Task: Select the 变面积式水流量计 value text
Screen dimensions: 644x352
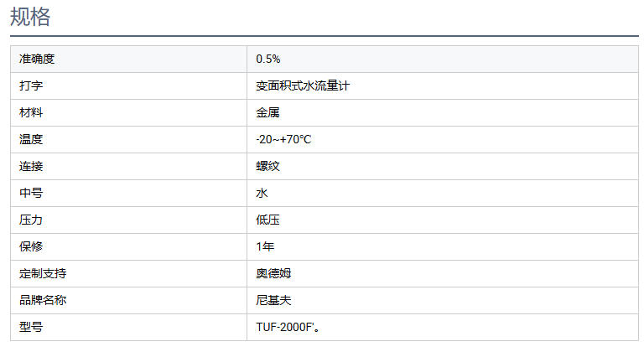Action: click(x=302, y=85)
